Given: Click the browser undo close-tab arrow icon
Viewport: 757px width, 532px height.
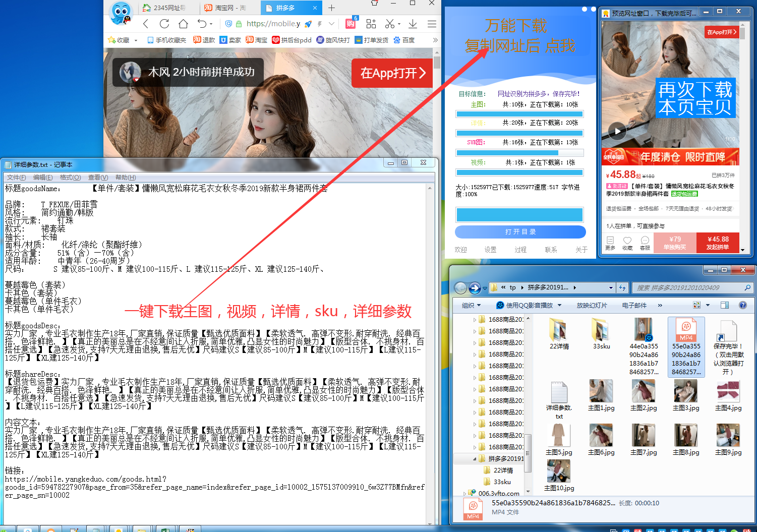Looking at the screenshot, I should [202, 24].
